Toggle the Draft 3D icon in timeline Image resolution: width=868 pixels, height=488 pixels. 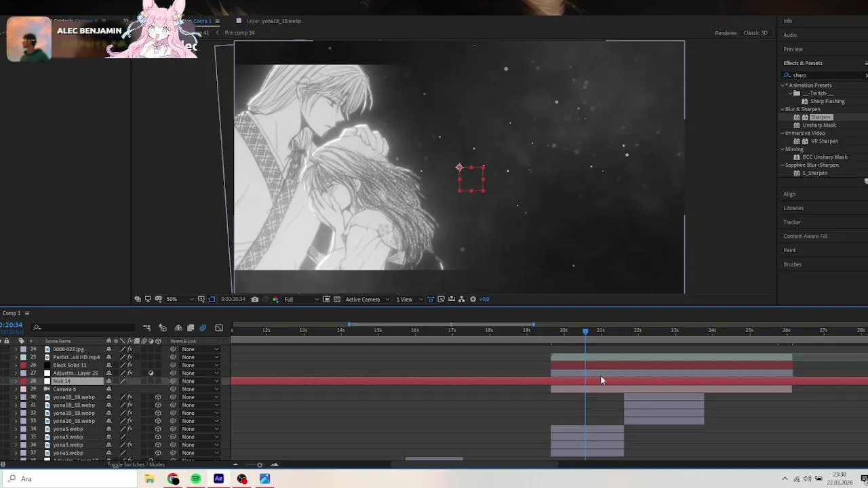(x=163, y=328)
